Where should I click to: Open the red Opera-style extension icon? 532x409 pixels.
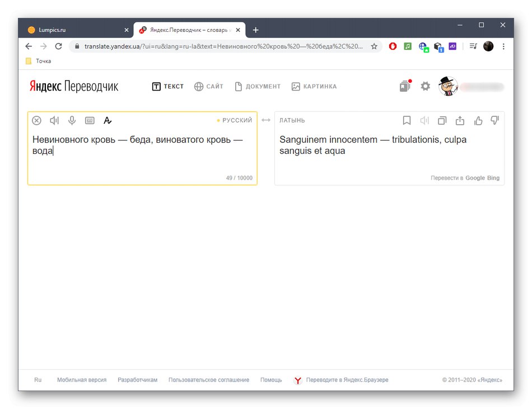[x=393, y=46]
